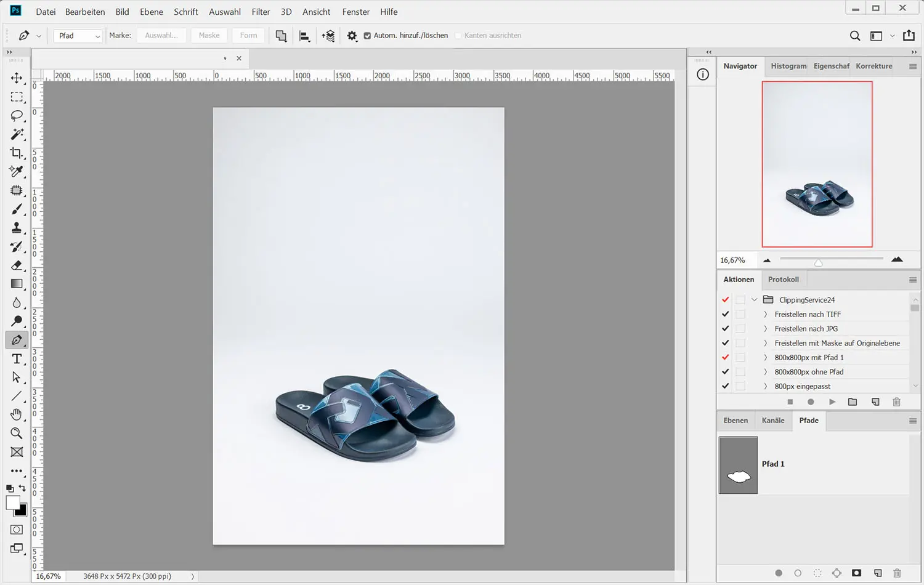The width and height of the screenshot is (924, 585).
Task: Open the Pfad mode dropdown
Action: click(78, 36)
